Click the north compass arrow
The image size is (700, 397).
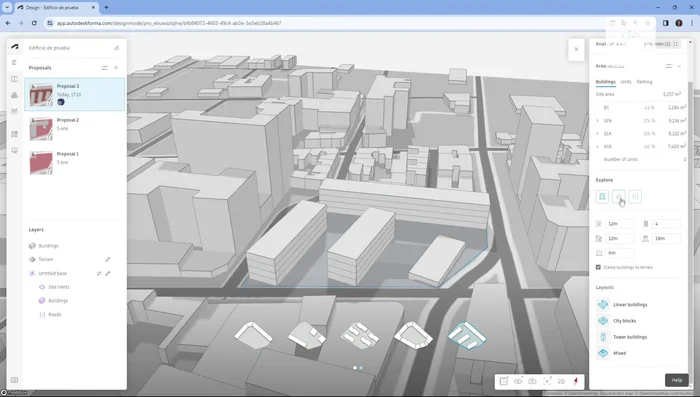tap(575, 381)
